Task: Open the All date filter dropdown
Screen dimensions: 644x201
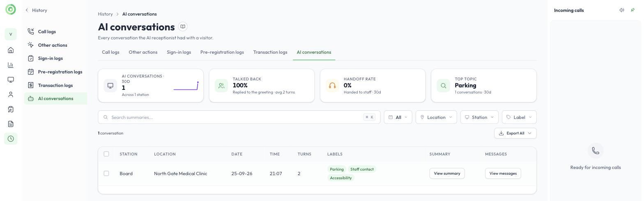Action: tap(398, 117)
